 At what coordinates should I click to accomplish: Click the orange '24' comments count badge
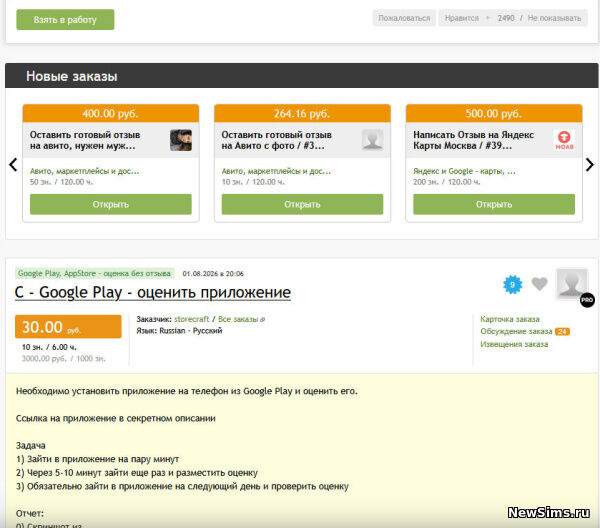[x=562, y=331]
